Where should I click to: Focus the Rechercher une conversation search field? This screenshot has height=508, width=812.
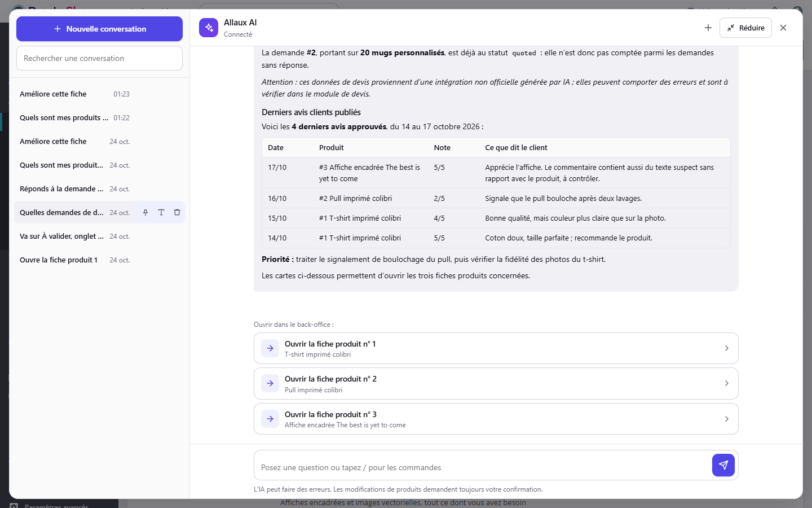[99, 58]
